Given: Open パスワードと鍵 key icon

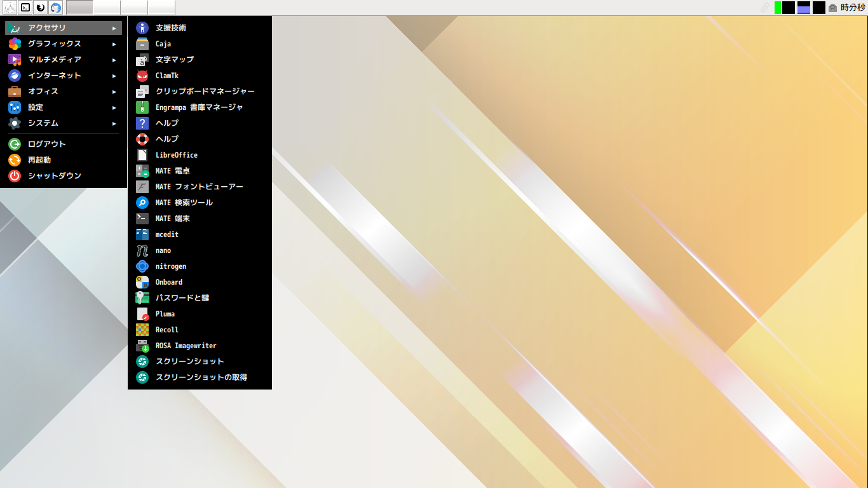Looking at the screenshot, I should tap(142, 298).
